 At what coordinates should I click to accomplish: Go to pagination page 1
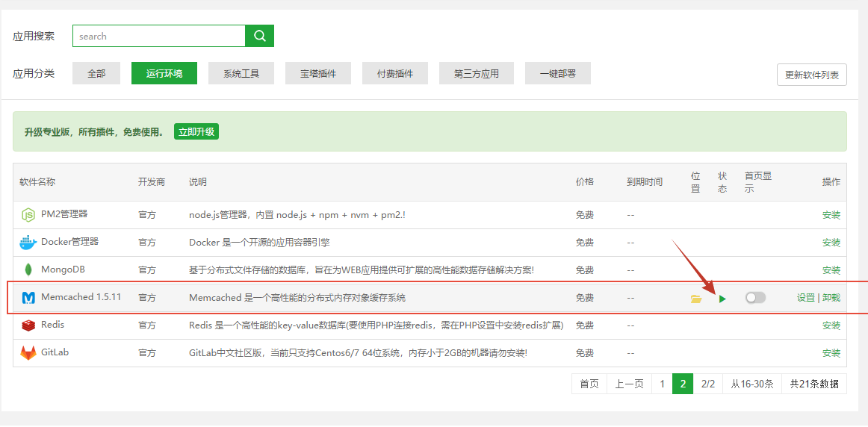[x=661, y=384]
